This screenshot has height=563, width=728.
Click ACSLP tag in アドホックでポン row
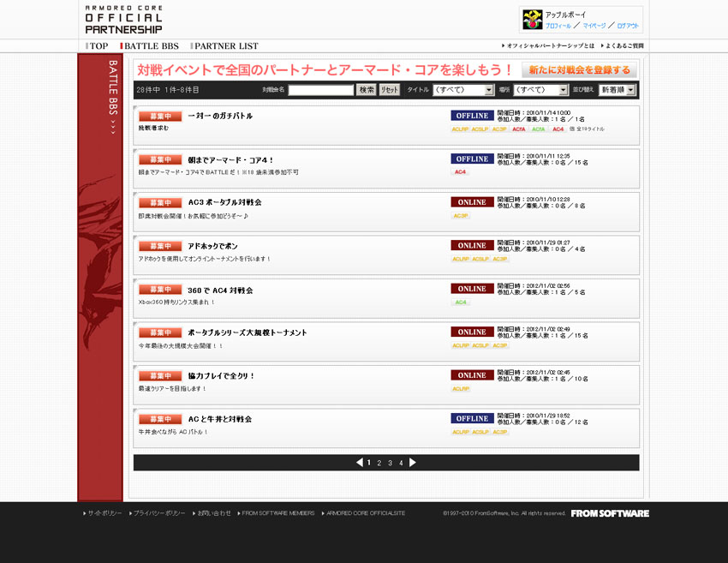tap(480, 259)
